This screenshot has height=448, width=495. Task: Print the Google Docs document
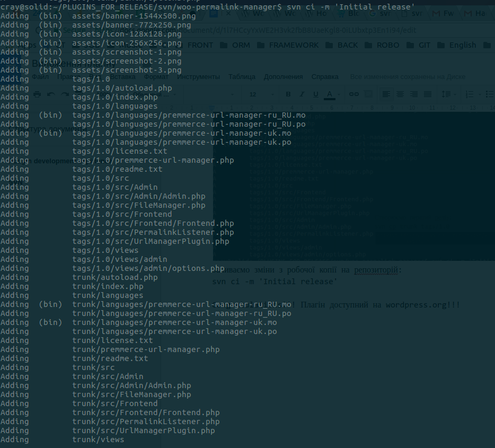(x=37, y=94)
